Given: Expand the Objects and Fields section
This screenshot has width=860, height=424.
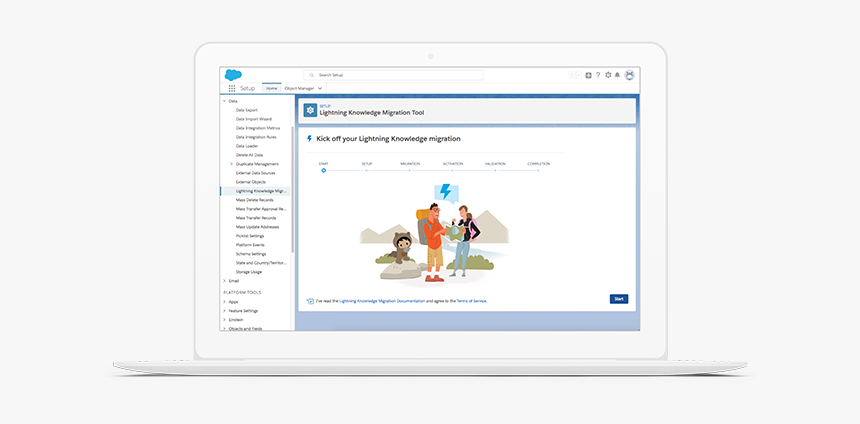Looking at the screenshot, I should [224, 329].
